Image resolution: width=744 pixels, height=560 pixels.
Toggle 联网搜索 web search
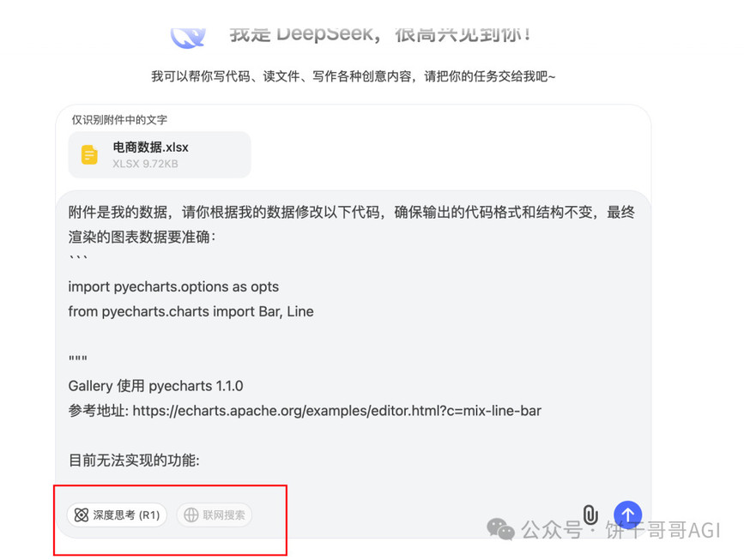[x=214, y=515]
